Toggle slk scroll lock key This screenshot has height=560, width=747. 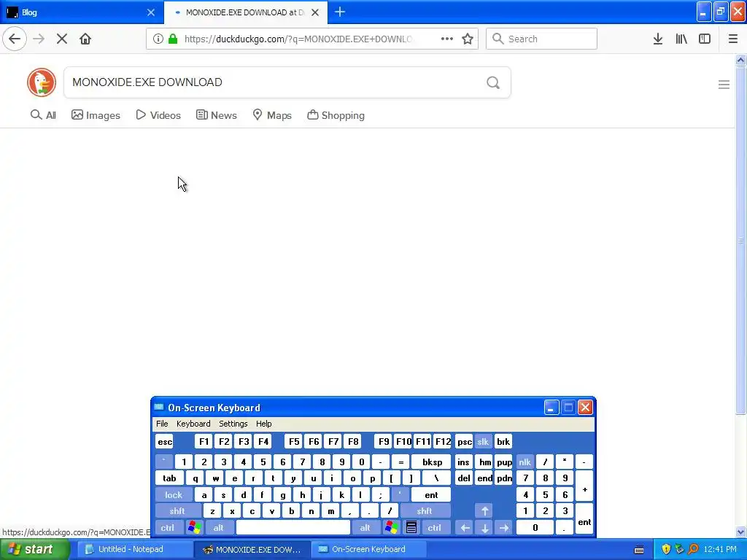483,441
